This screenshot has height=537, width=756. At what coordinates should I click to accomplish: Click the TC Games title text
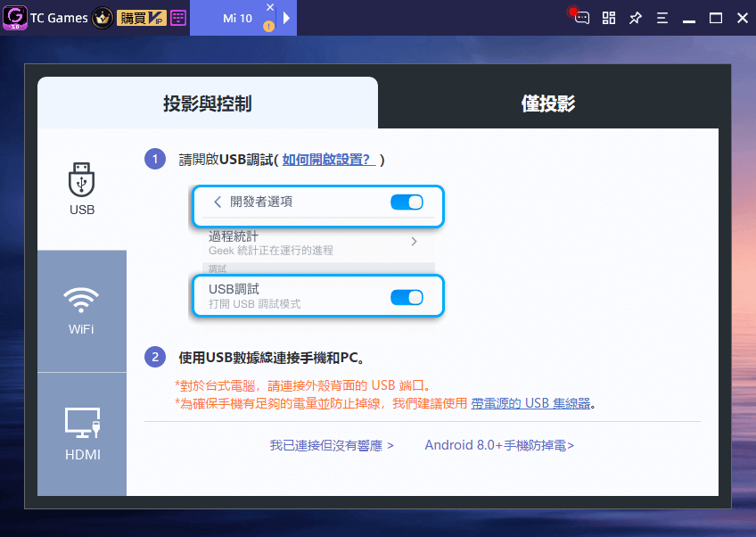click(59, 19)
